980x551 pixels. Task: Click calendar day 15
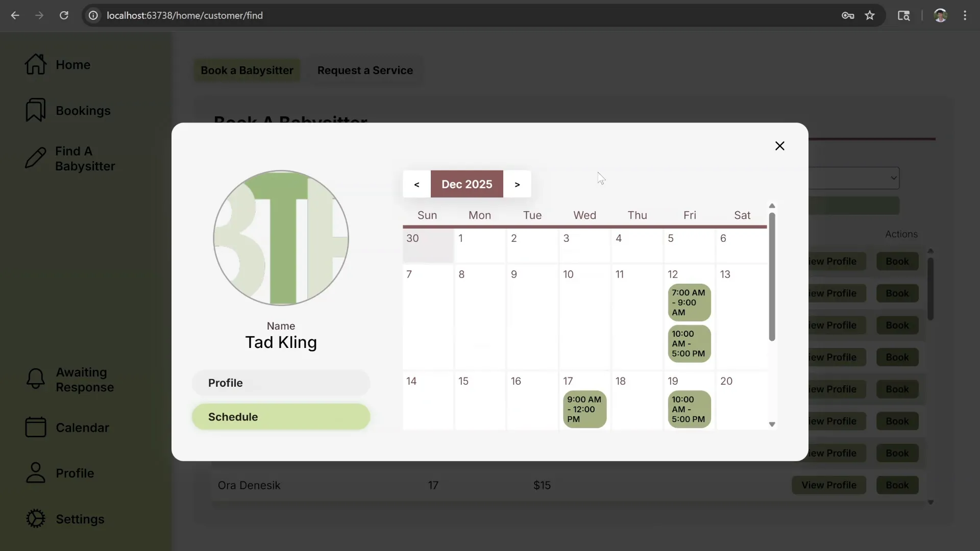point(480,400)
